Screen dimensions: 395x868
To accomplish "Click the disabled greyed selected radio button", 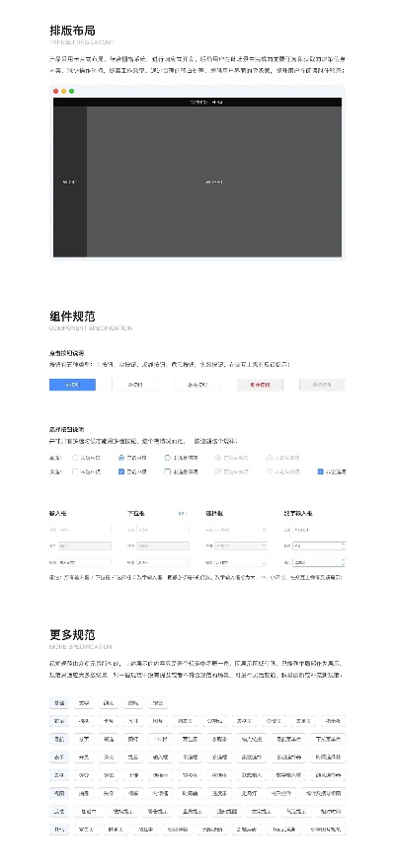I will 218,458.
